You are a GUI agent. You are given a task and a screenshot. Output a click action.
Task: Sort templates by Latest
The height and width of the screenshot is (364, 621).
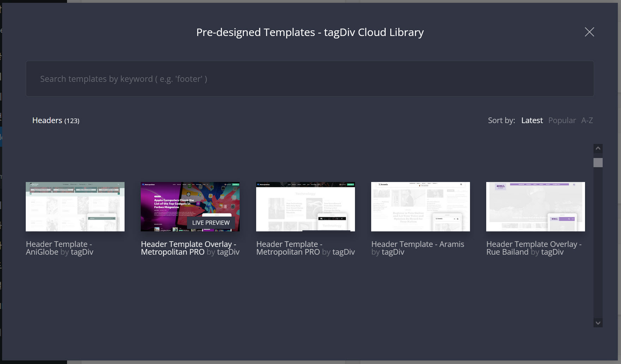pos(532,120)
